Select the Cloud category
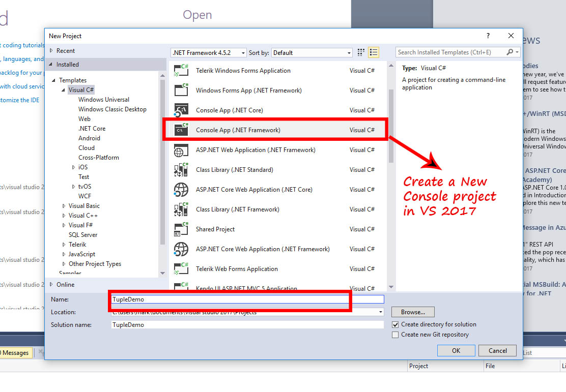566x392 pixels. point(86,148)
